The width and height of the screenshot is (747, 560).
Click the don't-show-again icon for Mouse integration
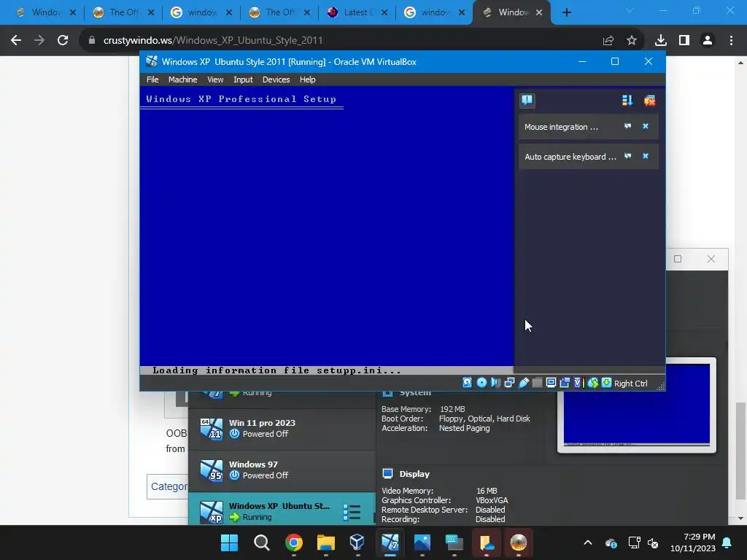pos(628,126)
